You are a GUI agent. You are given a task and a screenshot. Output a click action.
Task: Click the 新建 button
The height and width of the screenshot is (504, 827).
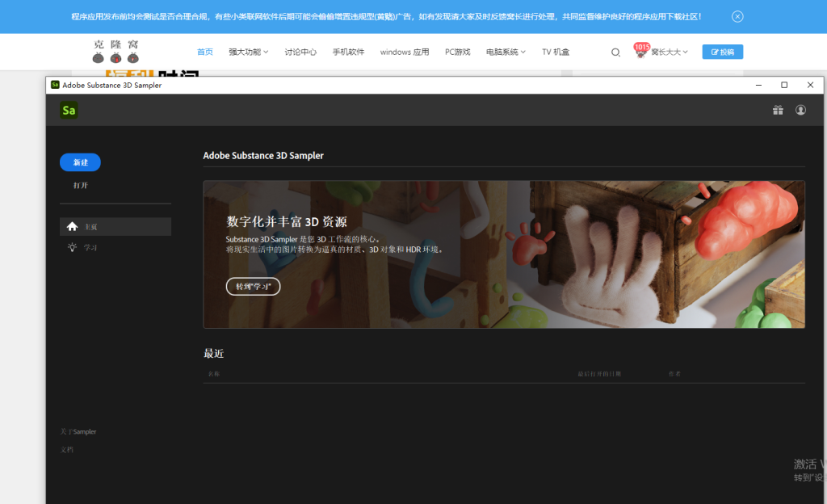click(80, 162)
